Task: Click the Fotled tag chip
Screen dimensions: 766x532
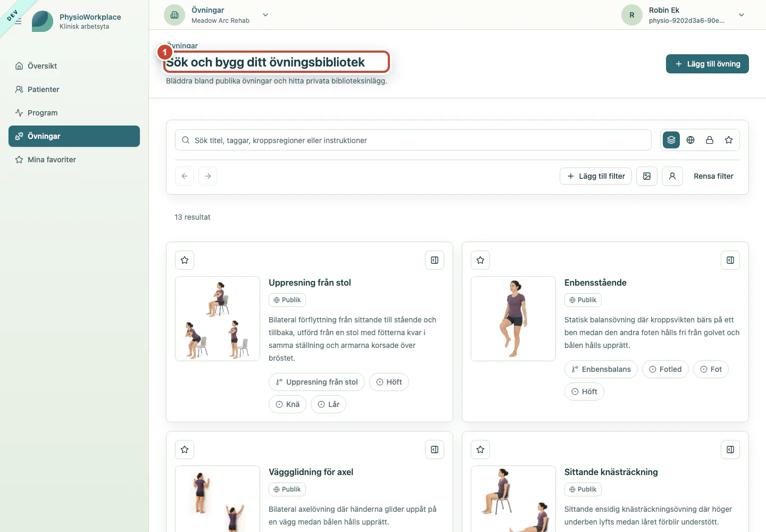Action: pos(665,369)
